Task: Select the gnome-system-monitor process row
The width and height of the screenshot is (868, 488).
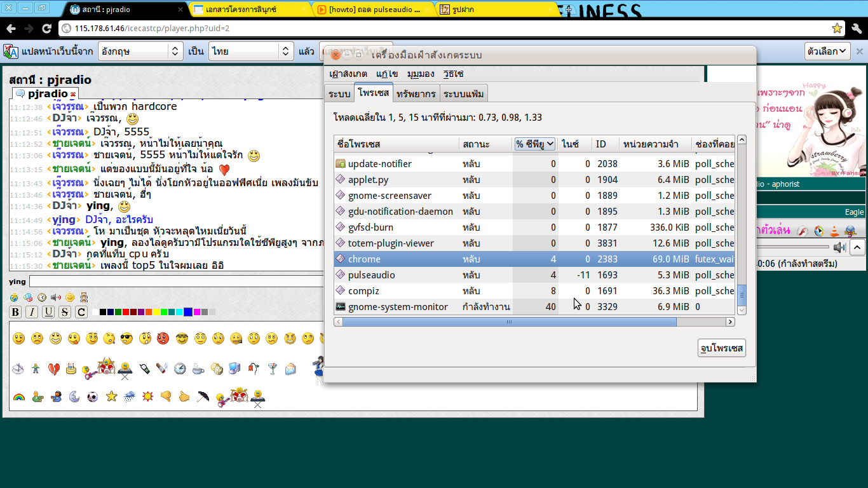Action: tap(535, 307)
